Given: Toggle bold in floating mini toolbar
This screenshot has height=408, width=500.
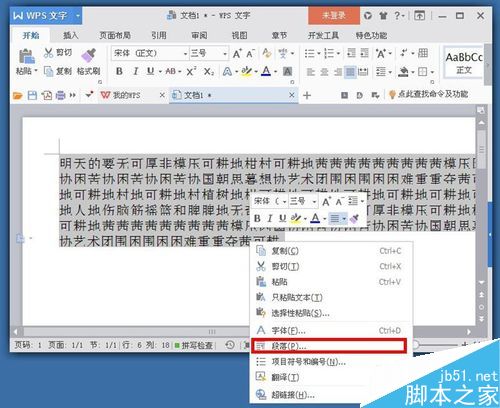Looking at the screenshot, I should coord(257,218).
